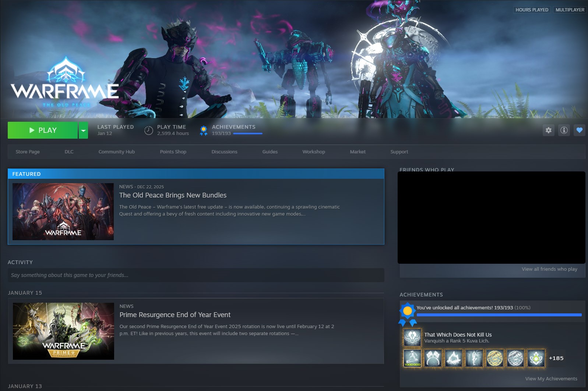
Task: Click the blue achievements ribbon icon in header
Action: (x=203, y=130)
